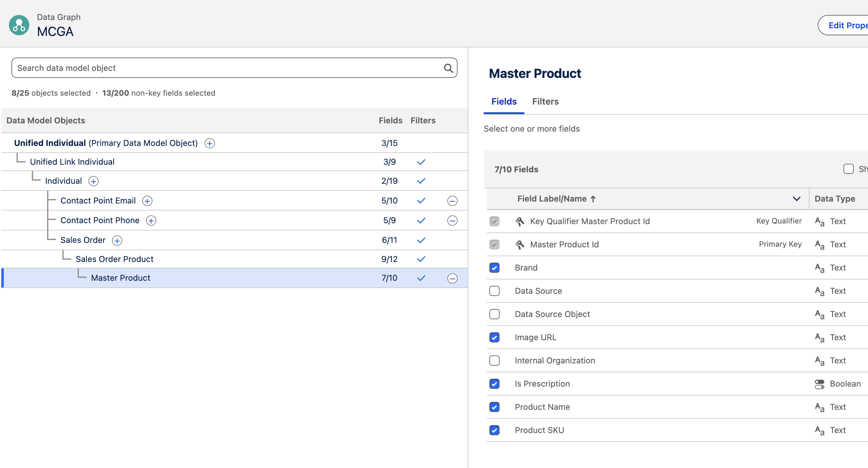
Task: Uncheck the Brand field checkbox
Action: (494, 268)
